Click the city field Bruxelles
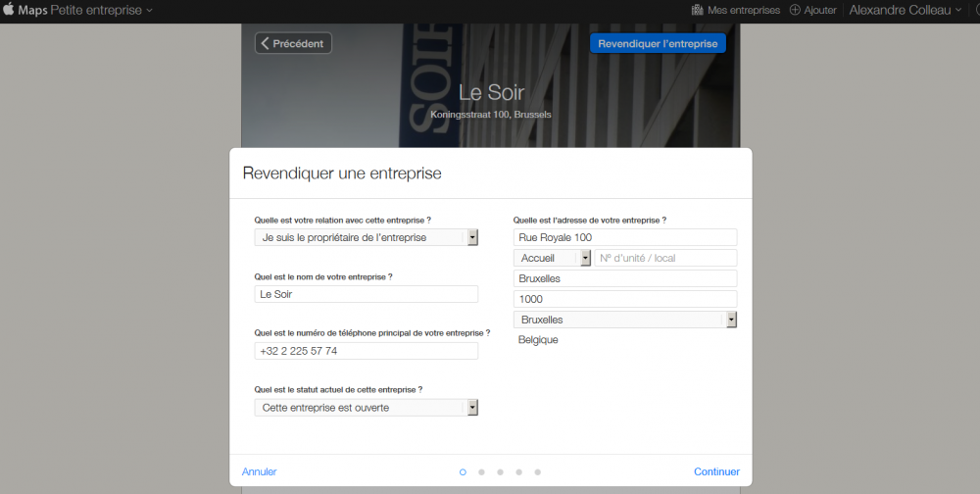The image size is (980, 494). (625, 278)
